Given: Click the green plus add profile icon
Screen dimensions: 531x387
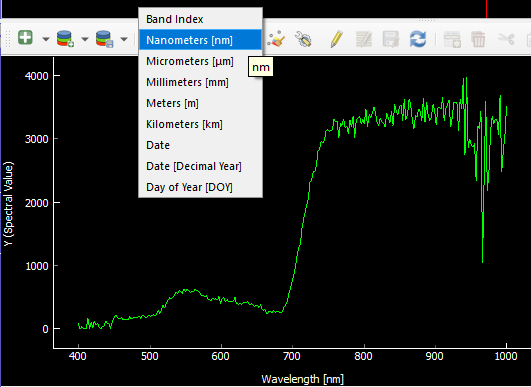Looking at the screenshot, I should [25, 38].
